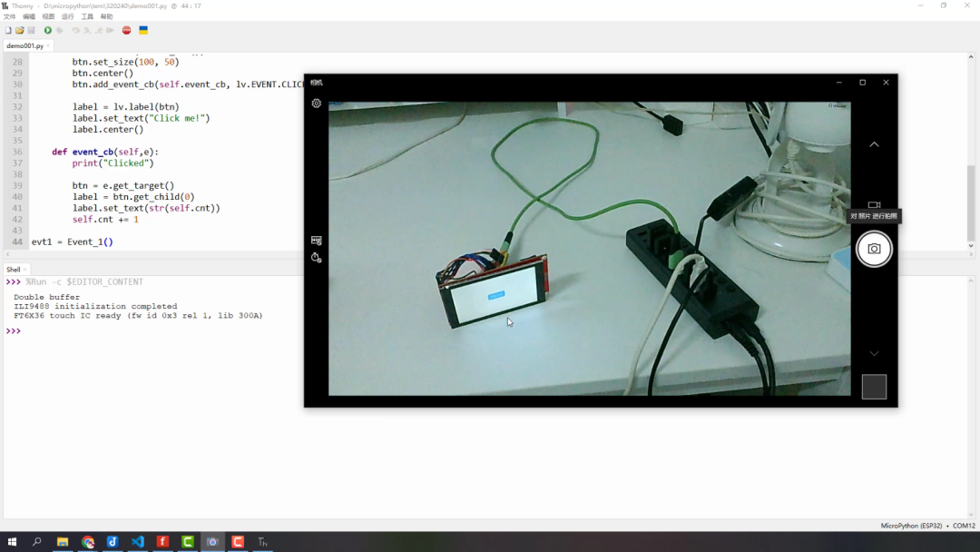Close the Shell panel tab

[25, 270]
